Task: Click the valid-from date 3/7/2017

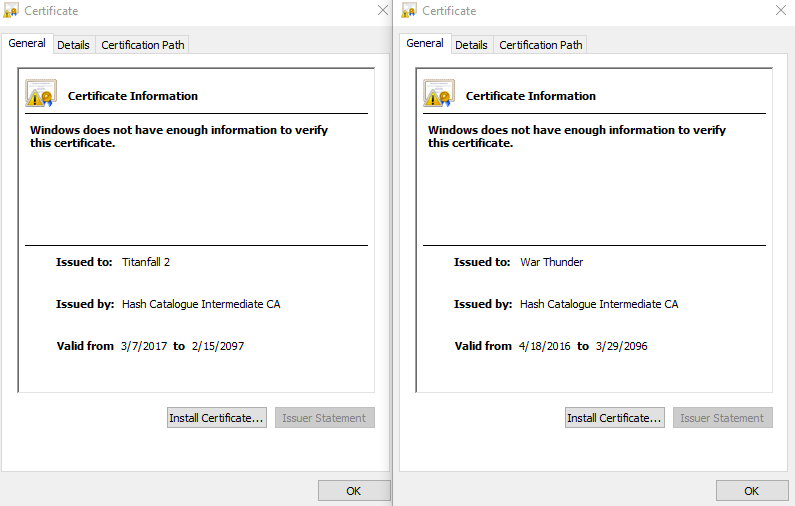Action: pyautogui.click(x=144, y=346)
